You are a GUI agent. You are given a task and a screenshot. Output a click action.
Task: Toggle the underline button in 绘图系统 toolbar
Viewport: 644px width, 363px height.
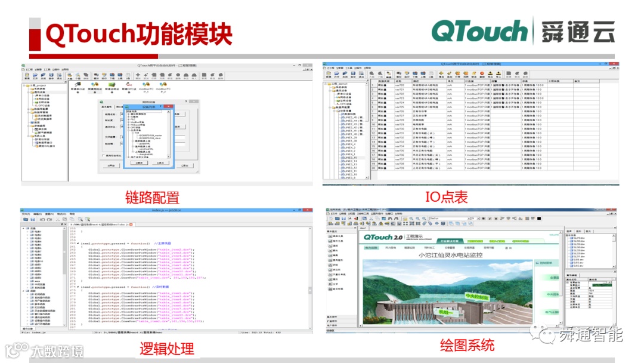point(496,219)
